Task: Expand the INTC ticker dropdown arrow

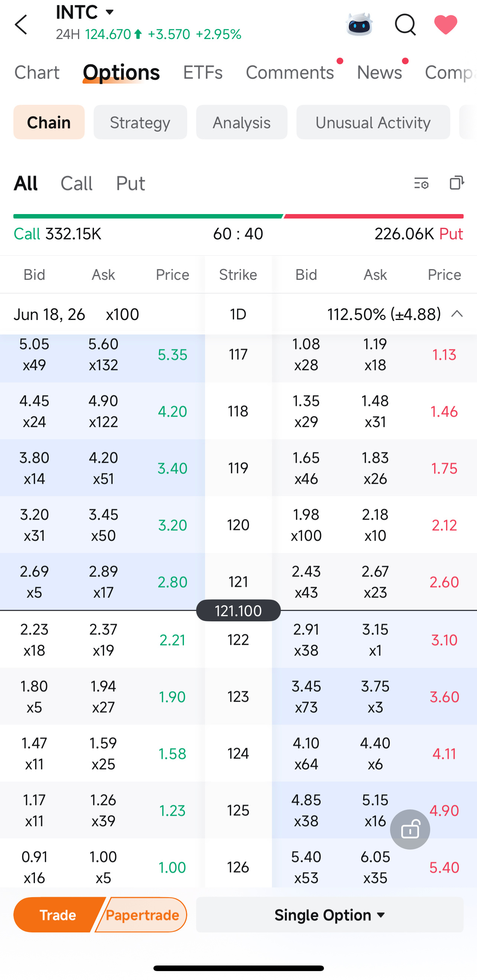Action: pyautogui.click(x=110, y=12)
